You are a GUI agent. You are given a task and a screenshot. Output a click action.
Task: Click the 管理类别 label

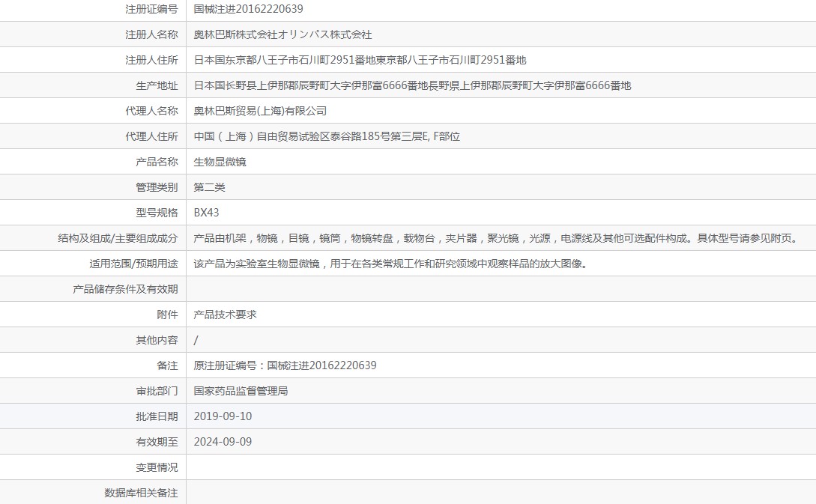[x=157, y=187]
